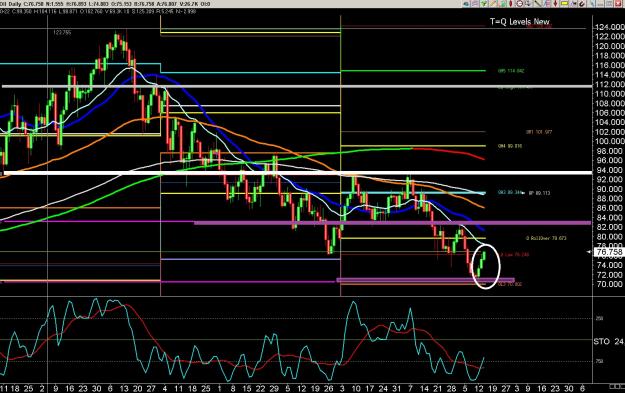This screenshot has height=393, width=625.
Task: Select the T=Q Levels New label
Action: [520, 22]
